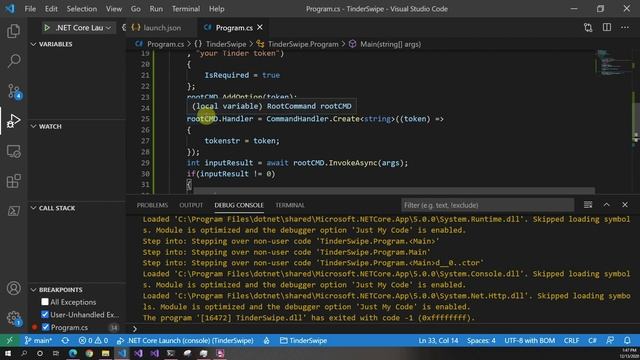640x360 pixels.
Task: Collapse the Breakpoints section
Action: 33,290
